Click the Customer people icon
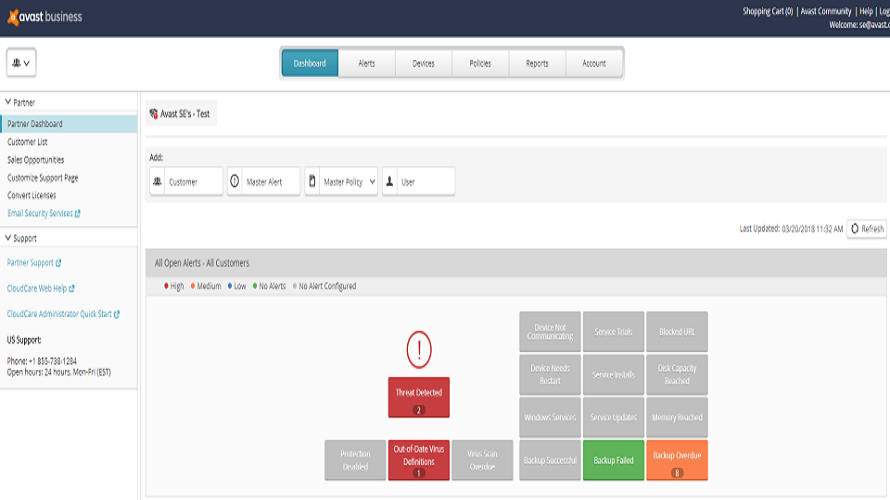 (157, 182)
